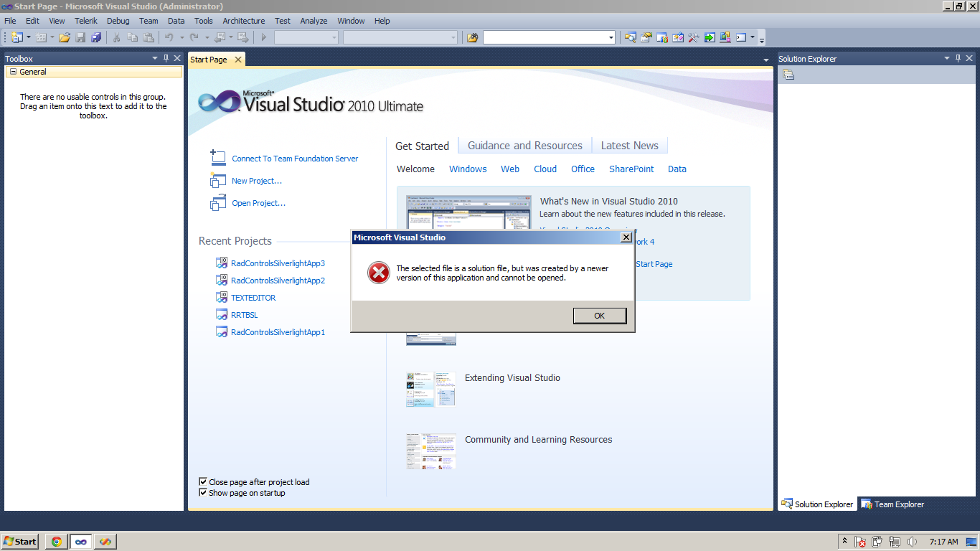Open New Project button dropdown arrow
The height and width of the screenshot is (551, 980).
(29, 37)
